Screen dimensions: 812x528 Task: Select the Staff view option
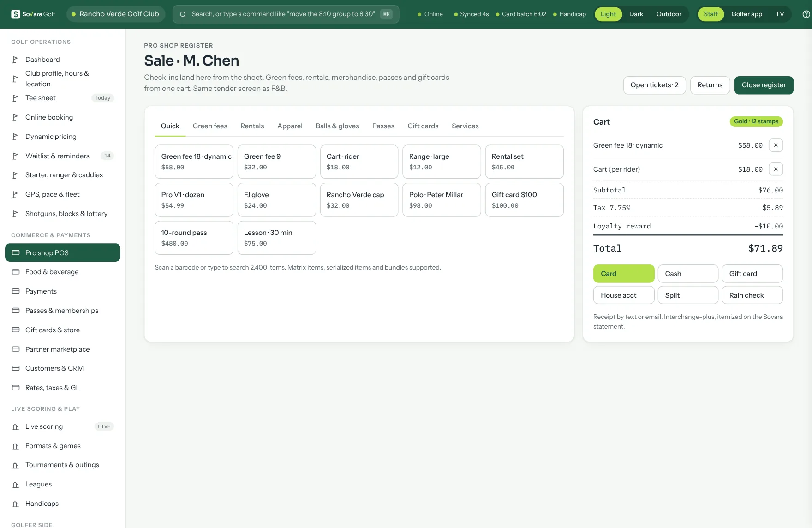[x=710, y=14]
